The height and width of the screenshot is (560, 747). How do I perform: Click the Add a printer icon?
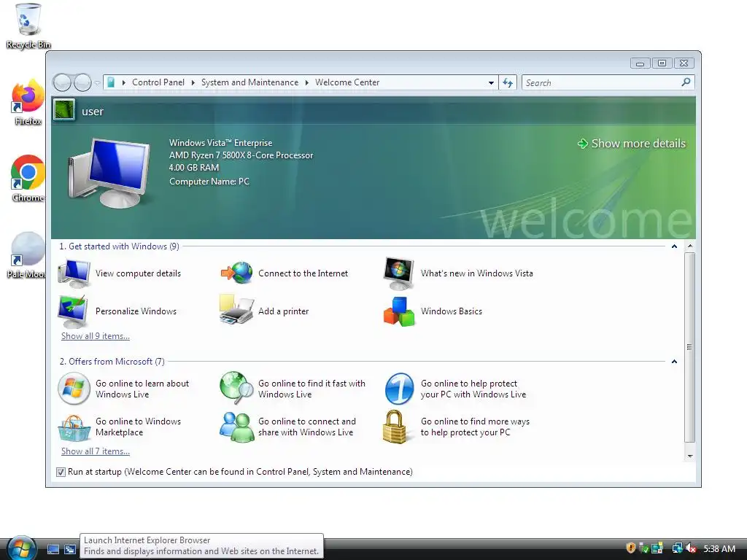tap(236, 310)
